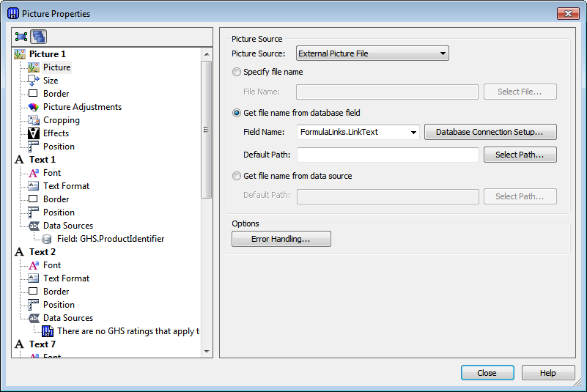Select Field: GHS.ProductIdentifier database source
This screenshot has width=587, height=392.
(111, 239)
